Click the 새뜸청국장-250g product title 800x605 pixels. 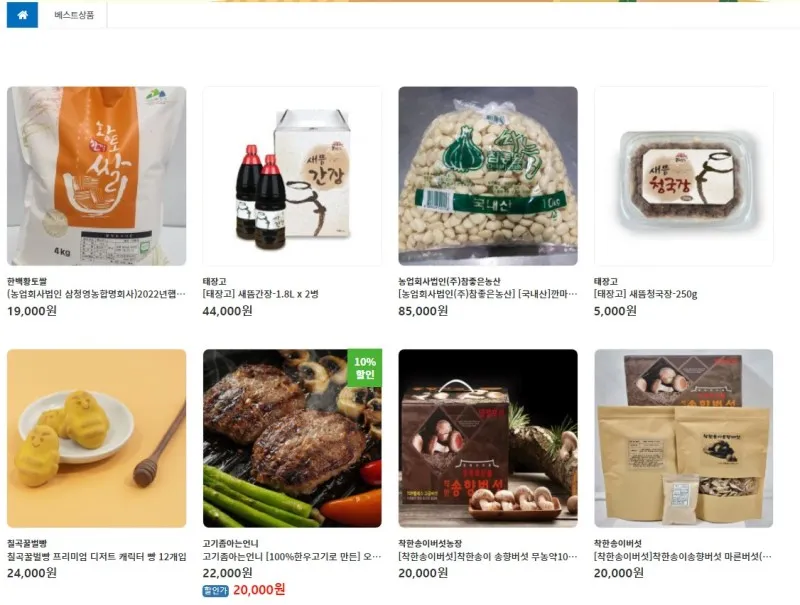pyautogui.click(x=645, y=294)
